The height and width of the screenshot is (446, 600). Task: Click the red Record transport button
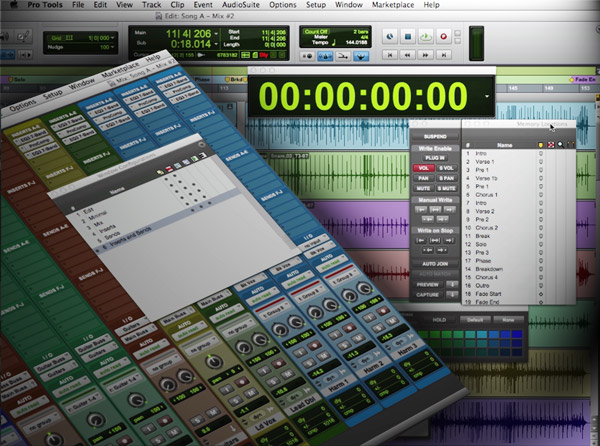pyautogui.click(x=443, y=37)
